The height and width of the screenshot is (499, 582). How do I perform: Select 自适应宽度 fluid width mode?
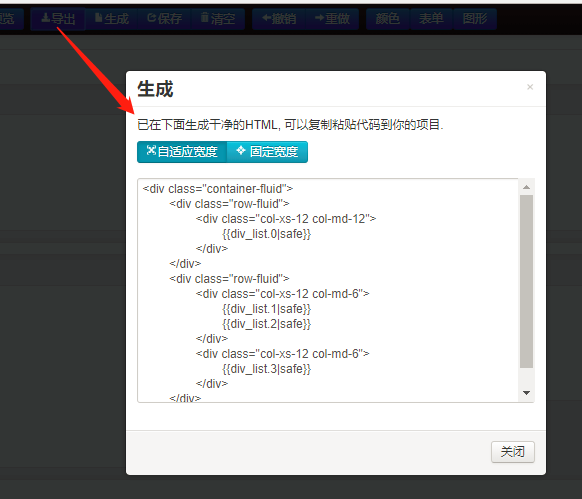click(182, 151)
